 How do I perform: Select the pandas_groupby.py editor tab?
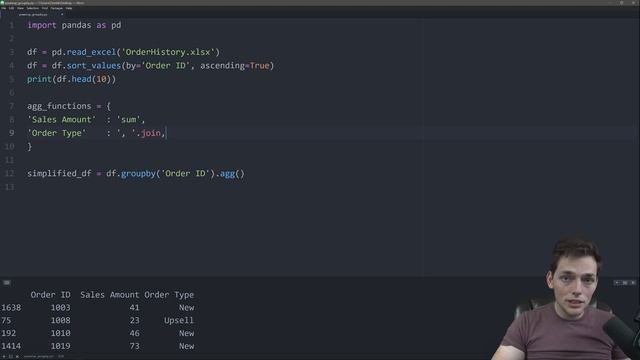[33, 15]
